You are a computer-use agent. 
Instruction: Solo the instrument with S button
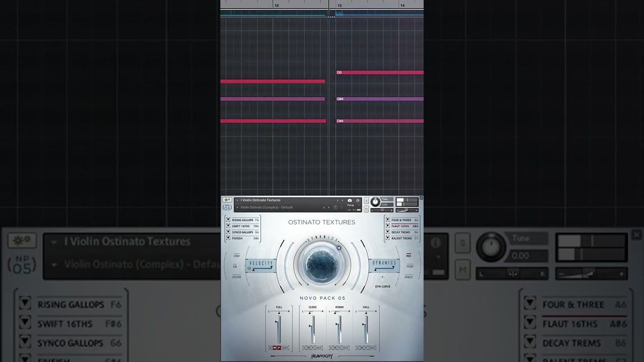[x=366, y=201]
